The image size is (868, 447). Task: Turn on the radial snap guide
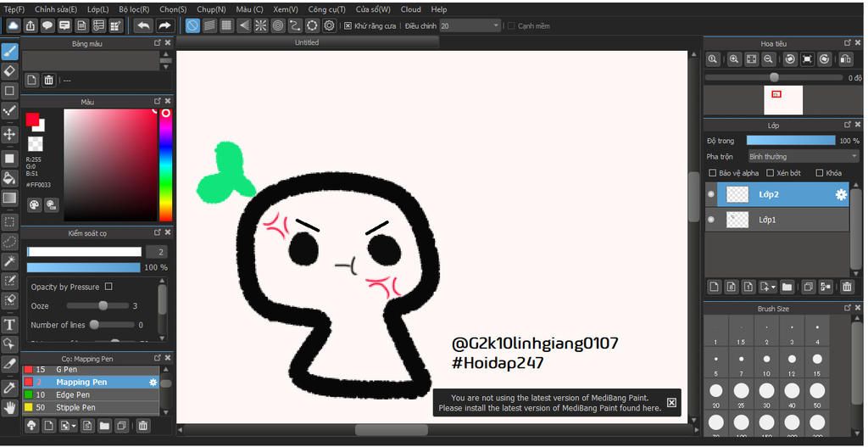(261, 25)
